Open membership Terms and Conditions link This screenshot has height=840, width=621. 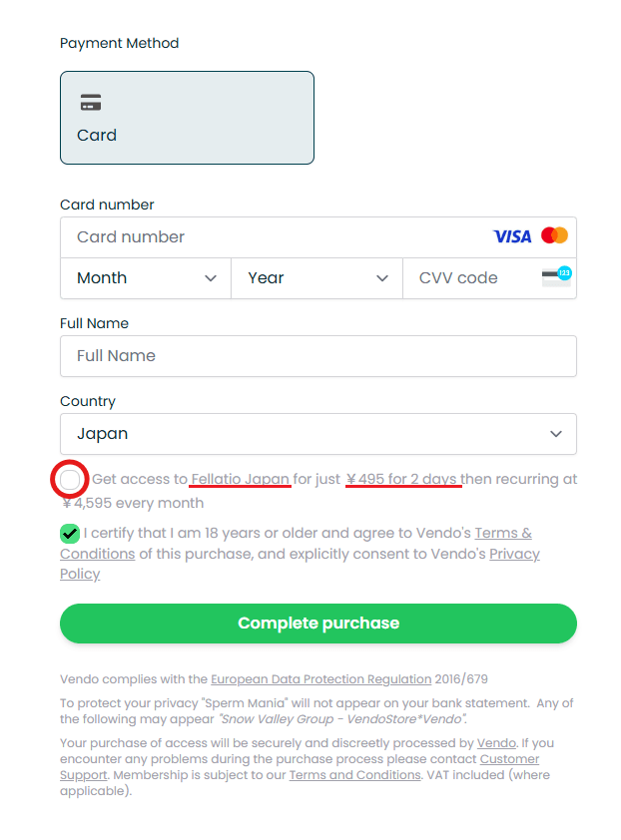point(354,775)
